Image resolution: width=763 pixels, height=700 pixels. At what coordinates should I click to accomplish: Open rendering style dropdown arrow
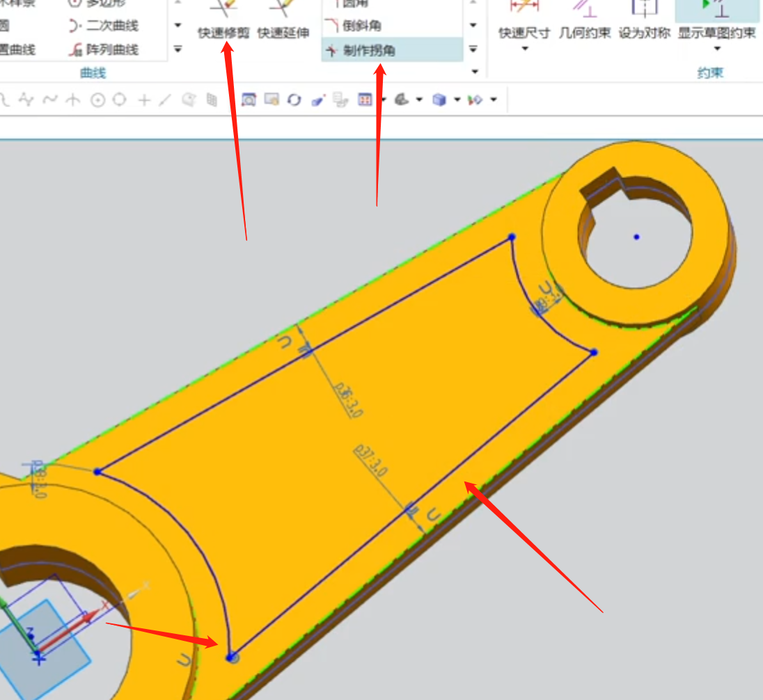(419, 100)
